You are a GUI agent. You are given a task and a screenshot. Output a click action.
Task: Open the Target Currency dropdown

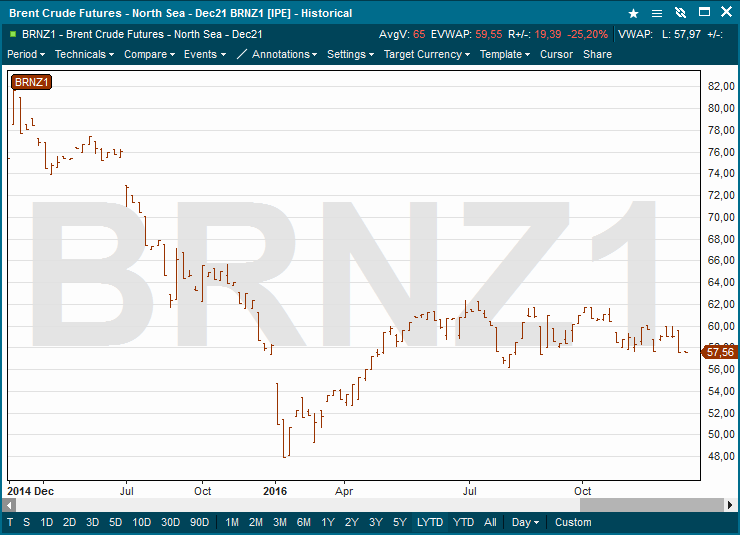click(427, 54)
